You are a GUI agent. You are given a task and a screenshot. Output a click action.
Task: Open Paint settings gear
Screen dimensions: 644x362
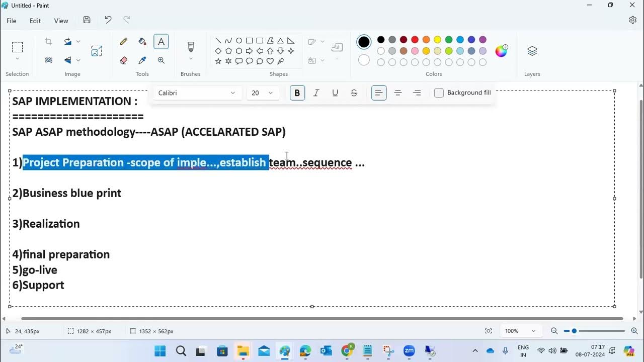tap(633, 20)
